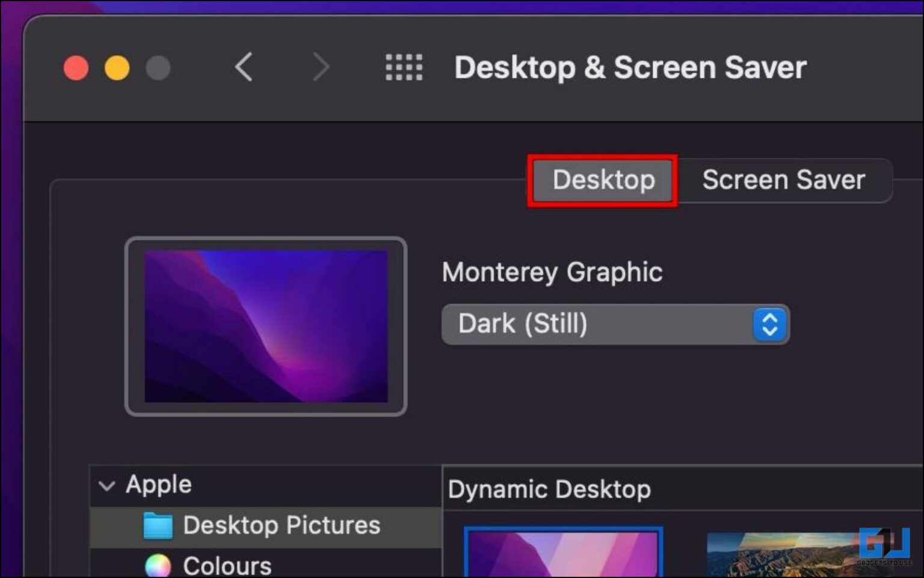Click the Dynamic Desktop section header
This screenshot has width=924, height=578.
pos(550,489)
